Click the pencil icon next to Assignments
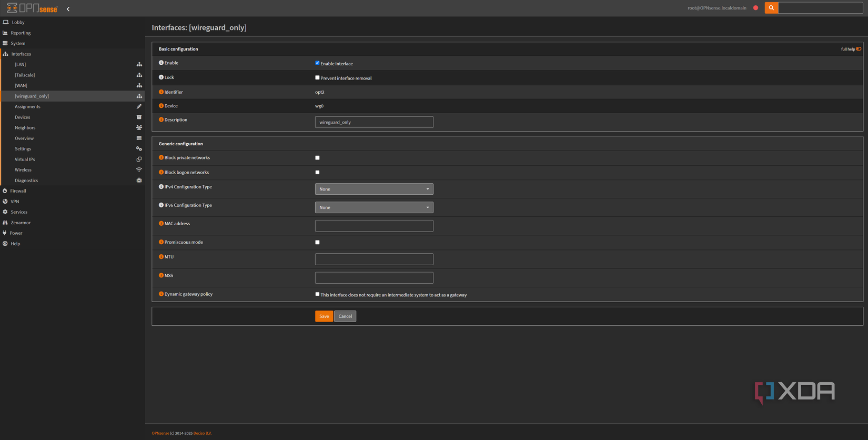Screen dimensions: 868x440 139,106
